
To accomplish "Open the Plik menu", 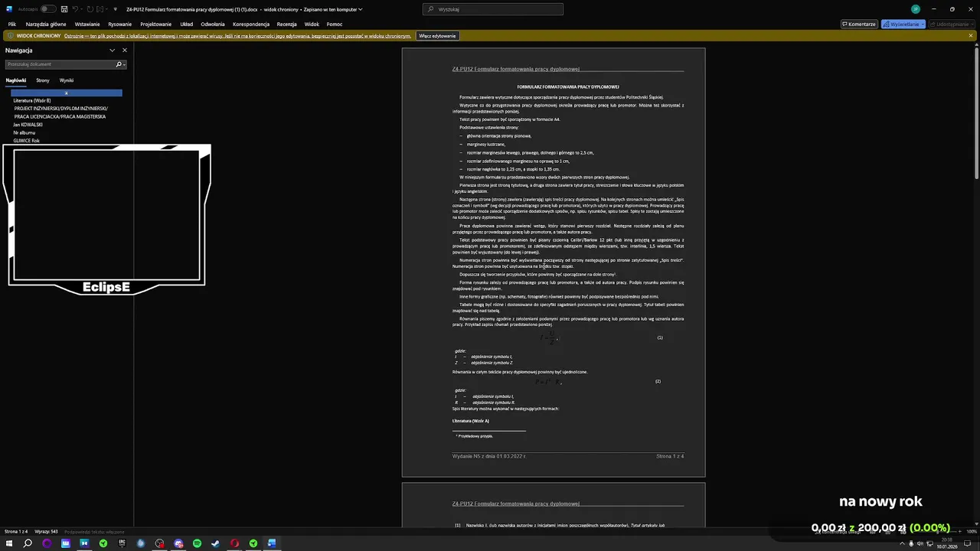I will pyautogui.click(x=12, y=24).
